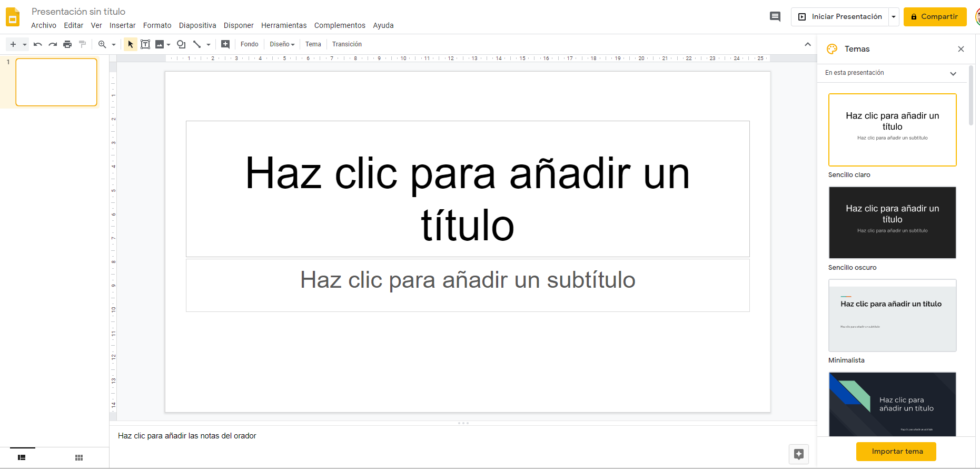Rename the Presentación sin título title
This screenshot has height=469, width=980.
78,12
